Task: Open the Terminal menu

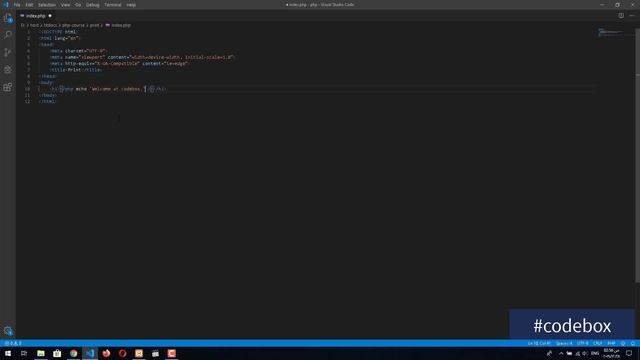Action: click(x=113, y=5)
